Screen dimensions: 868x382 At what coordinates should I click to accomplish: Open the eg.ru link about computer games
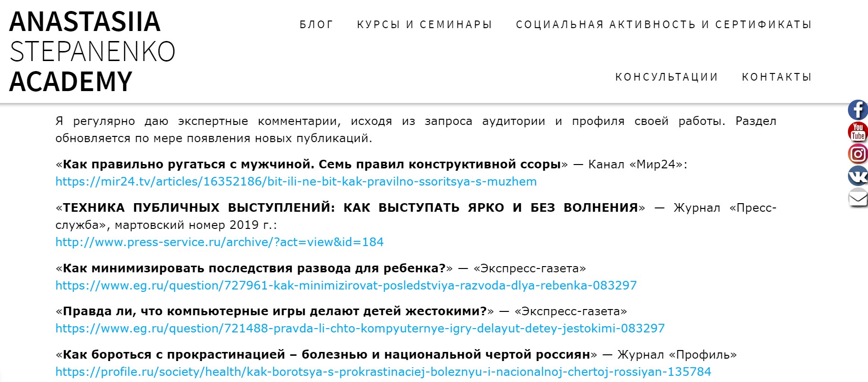click(x=360, y=329)
